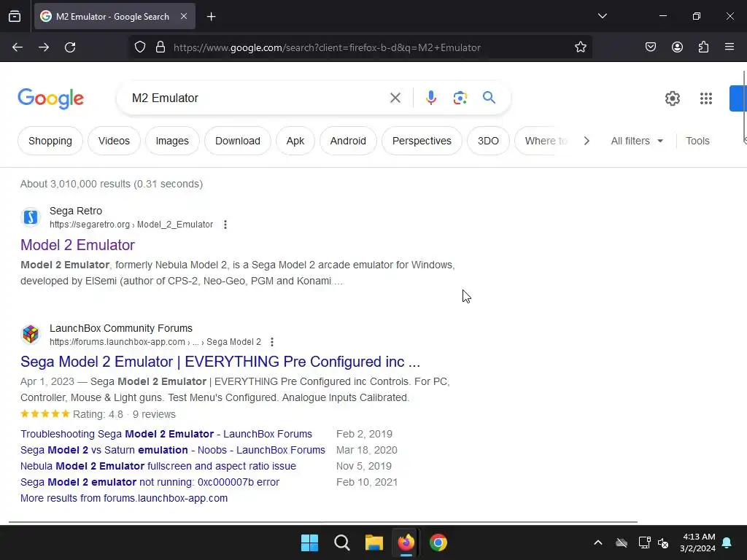Open the segaretro.org Model_2_Emulator URL
The image size is (747, 560).
click(x=131, y=225)
